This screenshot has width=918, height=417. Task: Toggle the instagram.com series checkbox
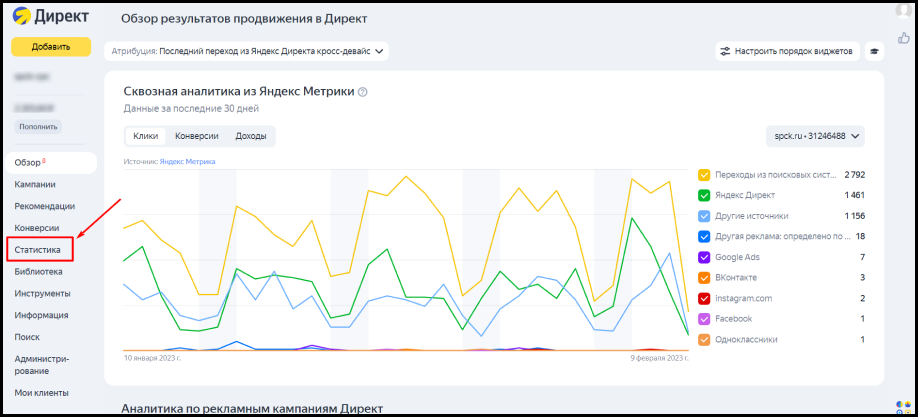coord(704,298)
